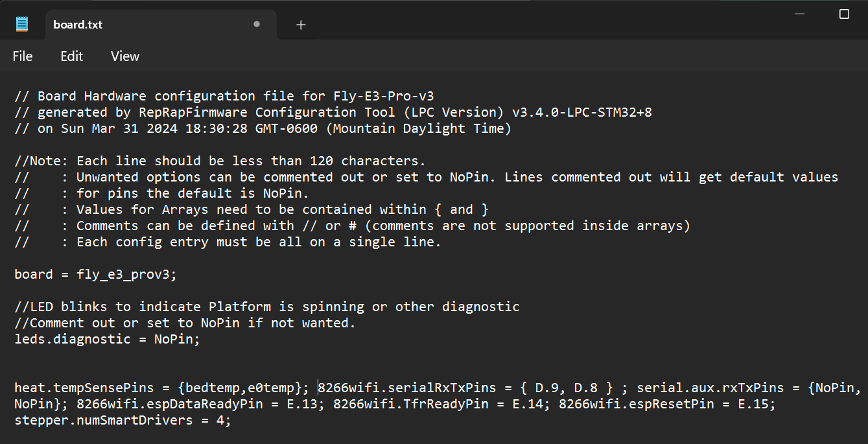Open the Edit menu

pyautogui.click(x=72, y=56)
